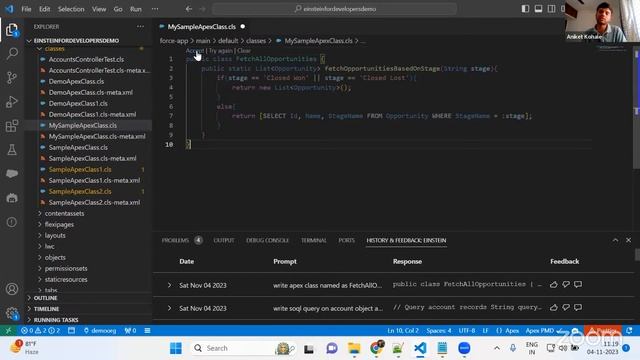Collapse the classes folder
This screenshot has width=640, height=360.
click(x=54, y=49)
